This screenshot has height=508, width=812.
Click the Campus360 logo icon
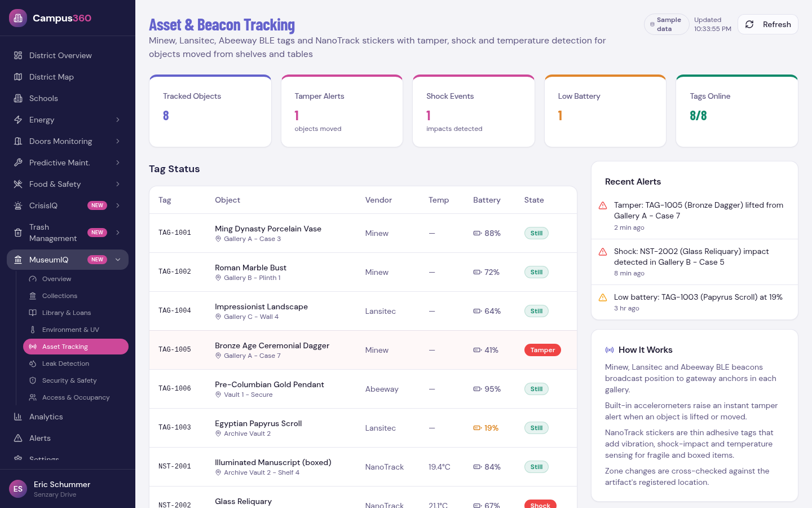point(18,18)
